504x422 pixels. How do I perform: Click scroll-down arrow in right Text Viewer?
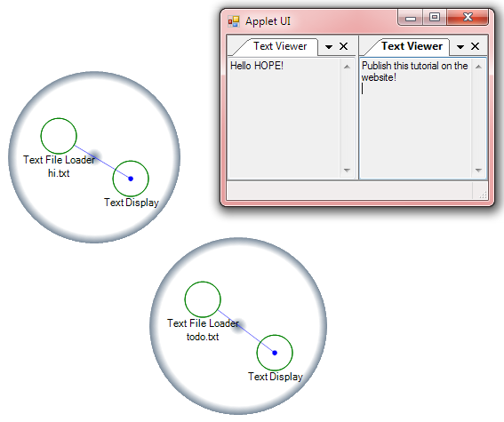478,171
